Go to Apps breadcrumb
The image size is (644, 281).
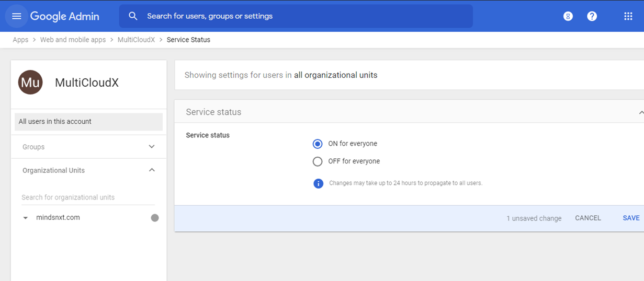pos(20,40)
